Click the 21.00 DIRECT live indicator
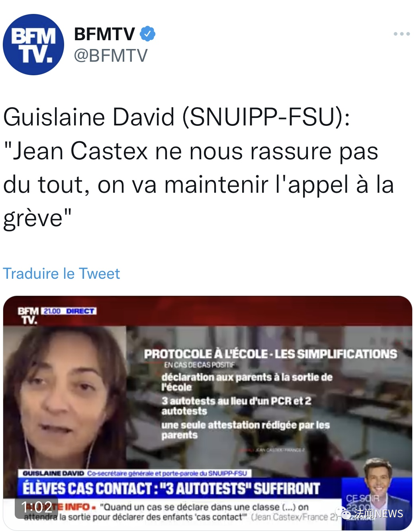This screenshot has width=417, height=532. (x=69, y=311)
